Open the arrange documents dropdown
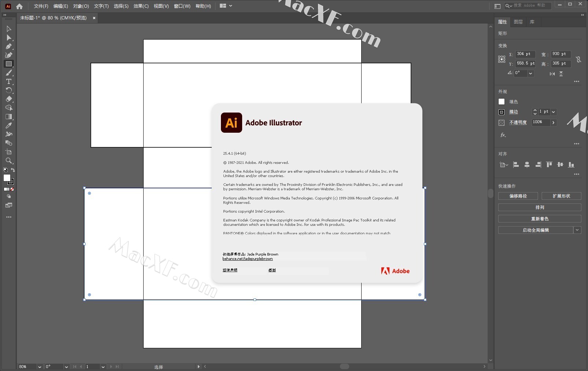The width and height of the screenshot is (588, 371). point(226,6)
